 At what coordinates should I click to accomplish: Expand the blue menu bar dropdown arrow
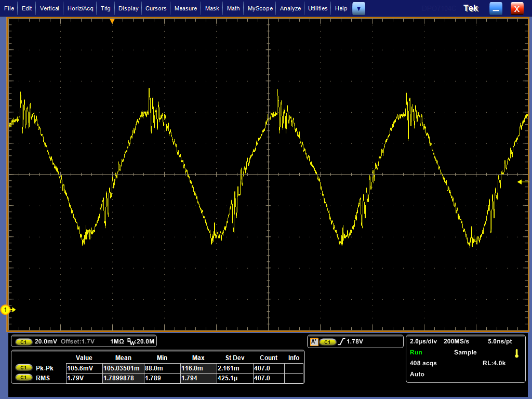click(358, 8)
